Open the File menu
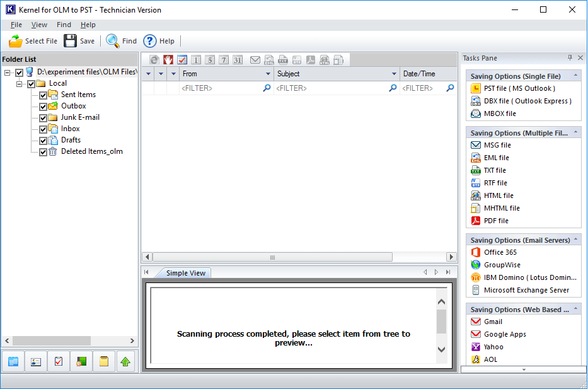Screen dimensions: 588x389 tap(16, 25)
